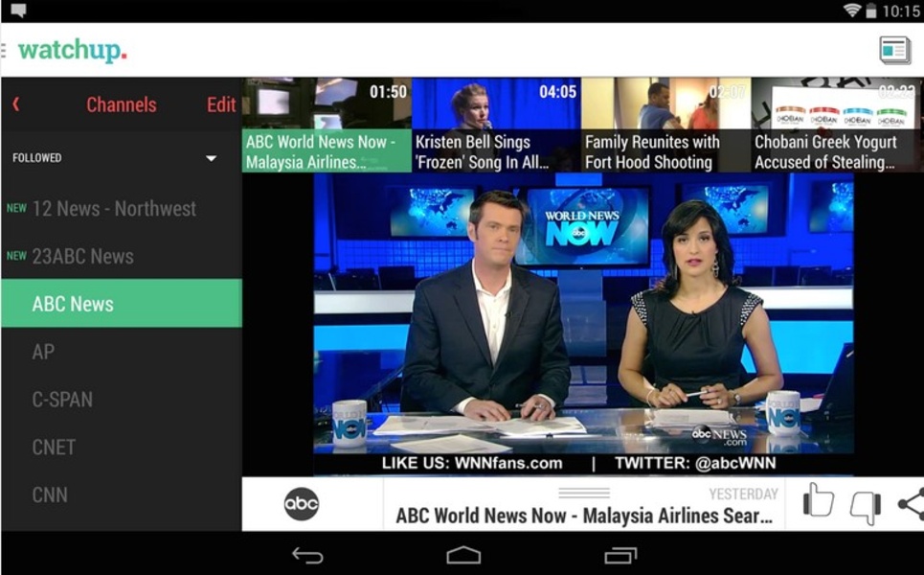Viewport: 924px width, 575px height.
Task: Expand the FOLLOWED dropdown
Action: click(x=211, y=158)
